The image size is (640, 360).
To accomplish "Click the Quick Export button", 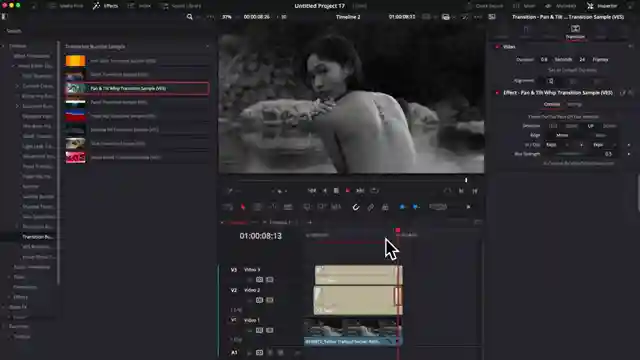I will [484, 6].
